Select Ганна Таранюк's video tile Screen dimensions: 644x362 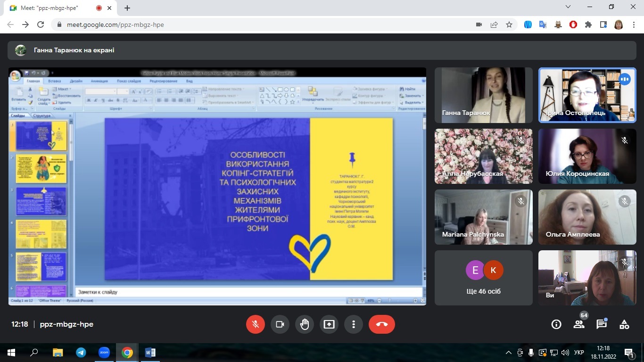click(x=484, y=95)
